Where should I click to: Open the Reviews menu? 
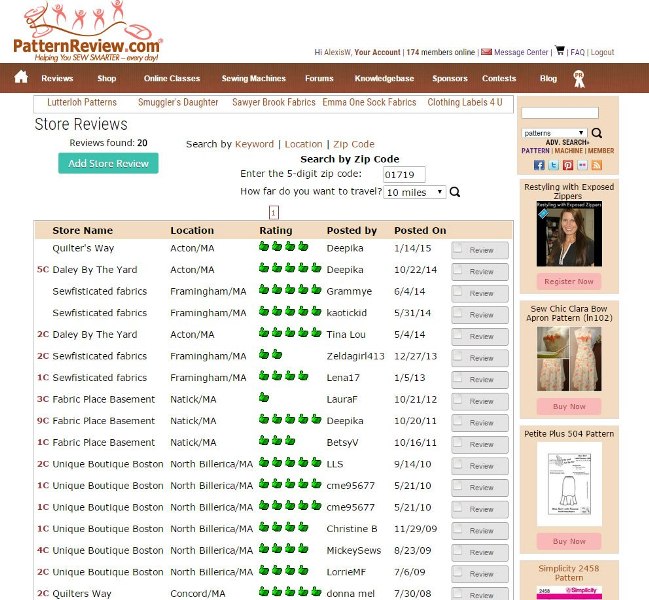coord(57,78)
